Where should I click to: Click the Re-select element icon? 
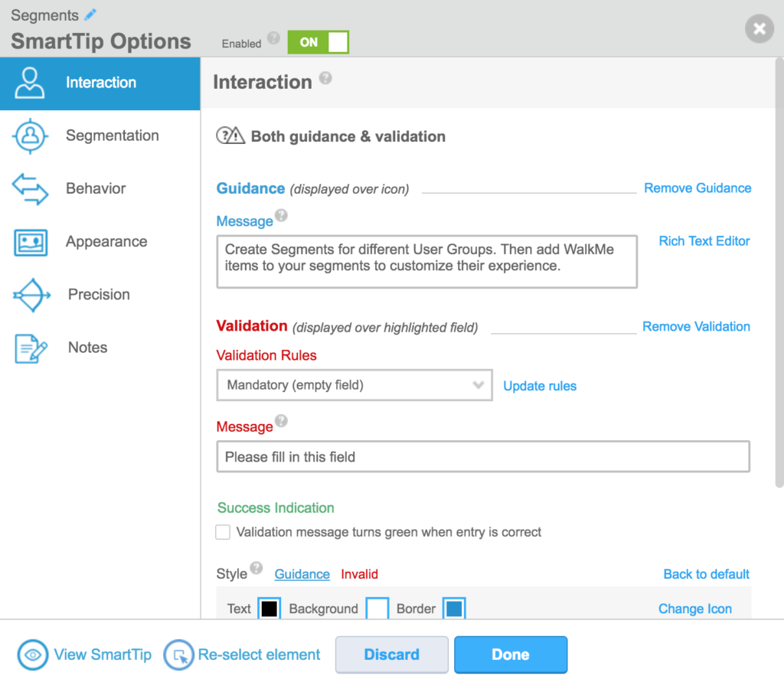pyautogui.click(x=178, y=655)
